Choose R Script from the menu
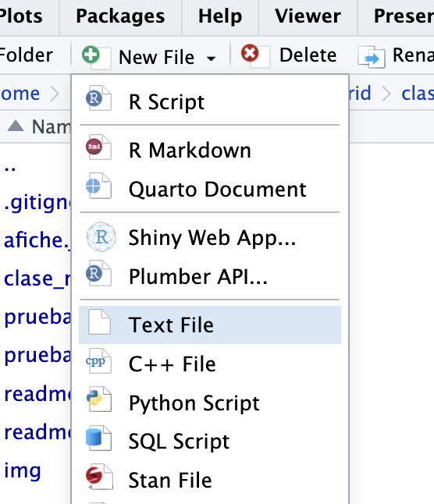434x504 pixels. [x=210, y=102]
